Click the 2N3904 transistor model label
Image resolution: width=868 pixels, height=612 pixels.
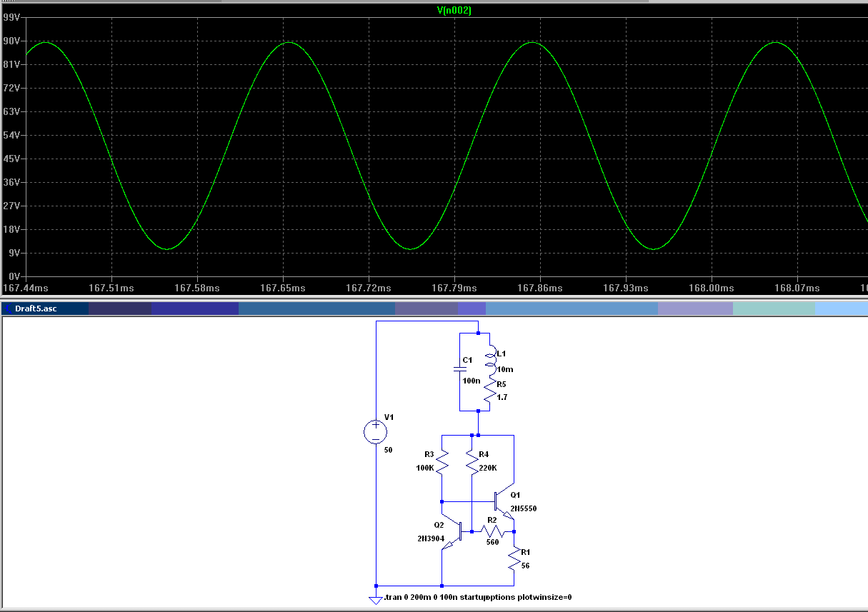pyautogui.click(x=431, y=538)
